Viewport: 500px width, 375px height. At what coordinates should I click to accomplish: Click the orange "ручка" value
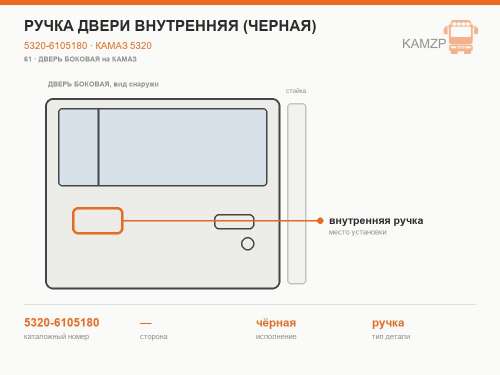[388, 323]
